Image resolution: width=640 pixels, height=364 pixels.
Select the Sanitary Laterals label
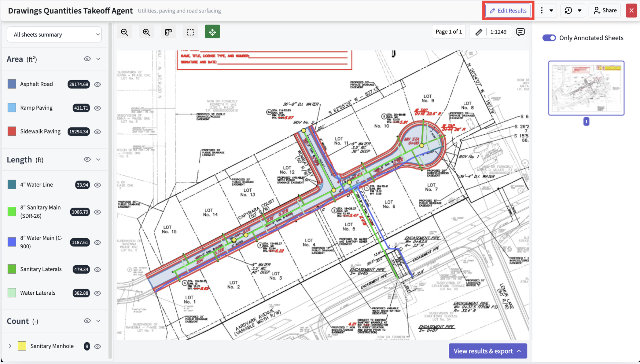point(41,269)
